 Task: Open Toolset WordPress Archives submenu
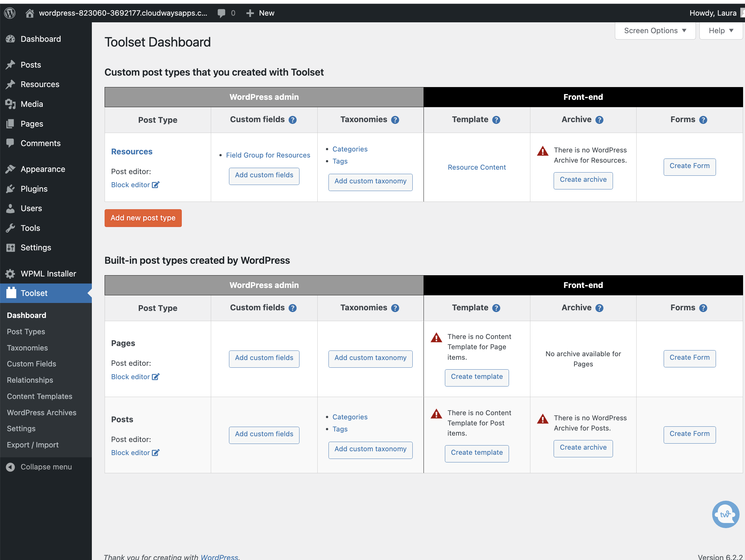(x=41, y=413)
